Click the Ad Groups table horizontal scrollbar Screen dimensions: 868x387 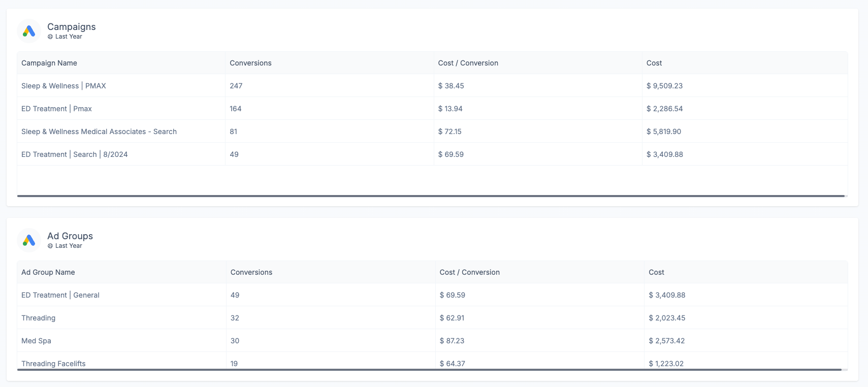click(429, 370)
